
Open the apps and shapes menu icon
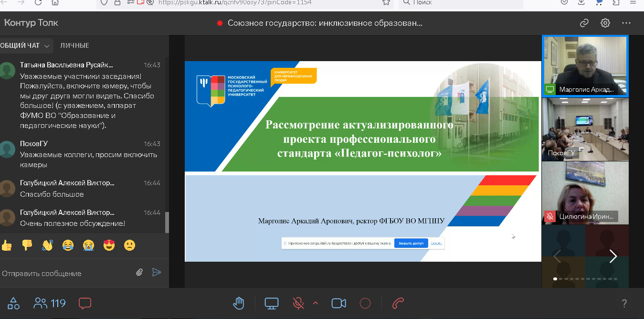[13, 303]
